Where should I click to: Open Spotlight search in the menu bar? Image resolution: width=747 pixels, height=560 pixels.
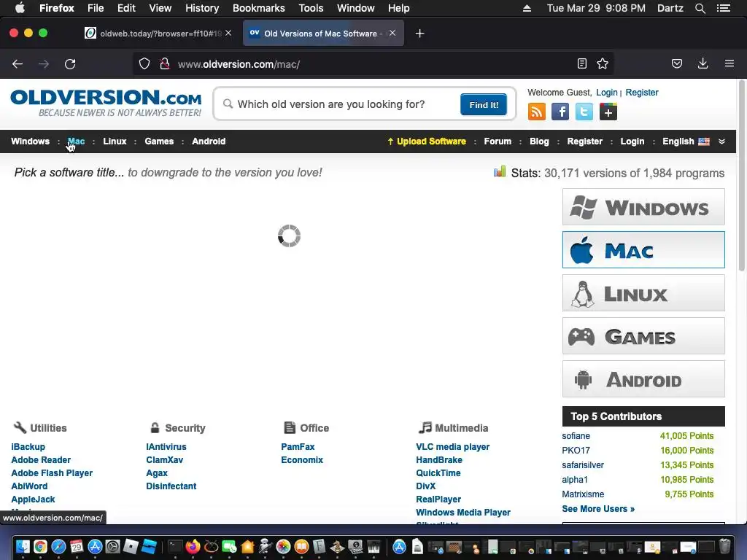700,8
